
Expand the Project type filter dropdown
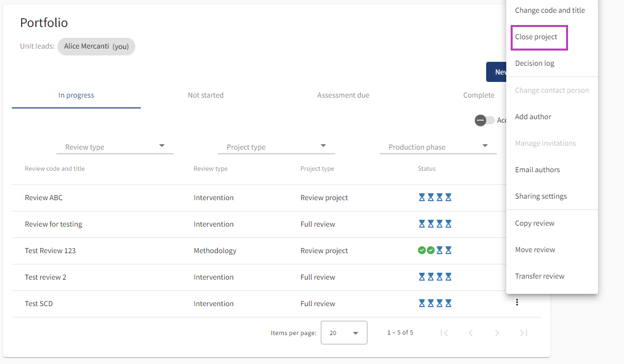[x=276, y=147]
